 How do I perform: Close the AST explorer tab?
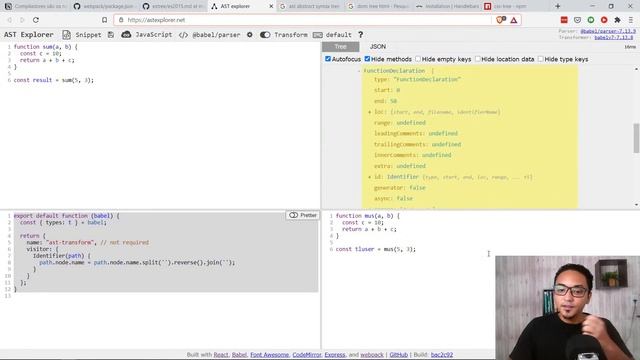[x=271, y=7]
